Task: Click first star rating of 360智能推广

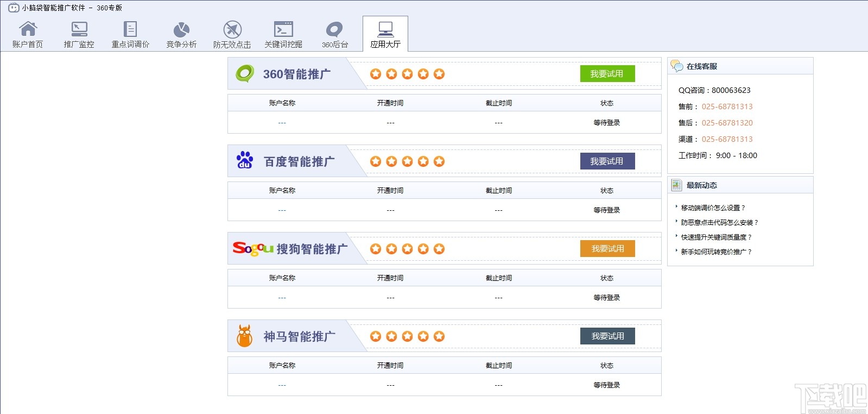Action: [376, 74]
